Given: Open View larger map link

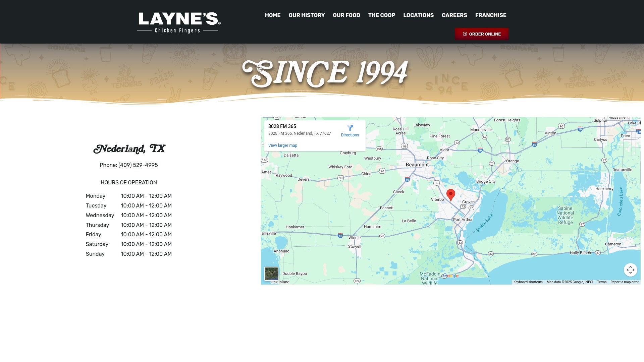Looking at the screenshot, I should click(283, 145).
